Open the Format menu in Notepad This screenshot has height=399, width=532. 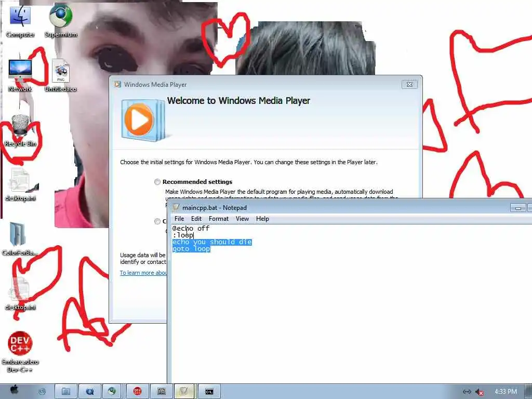pos(219,219)
